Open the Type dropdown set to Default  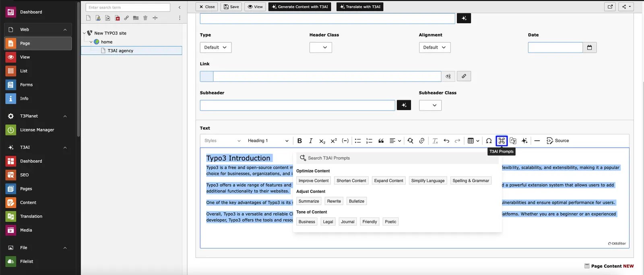(216, 47)
